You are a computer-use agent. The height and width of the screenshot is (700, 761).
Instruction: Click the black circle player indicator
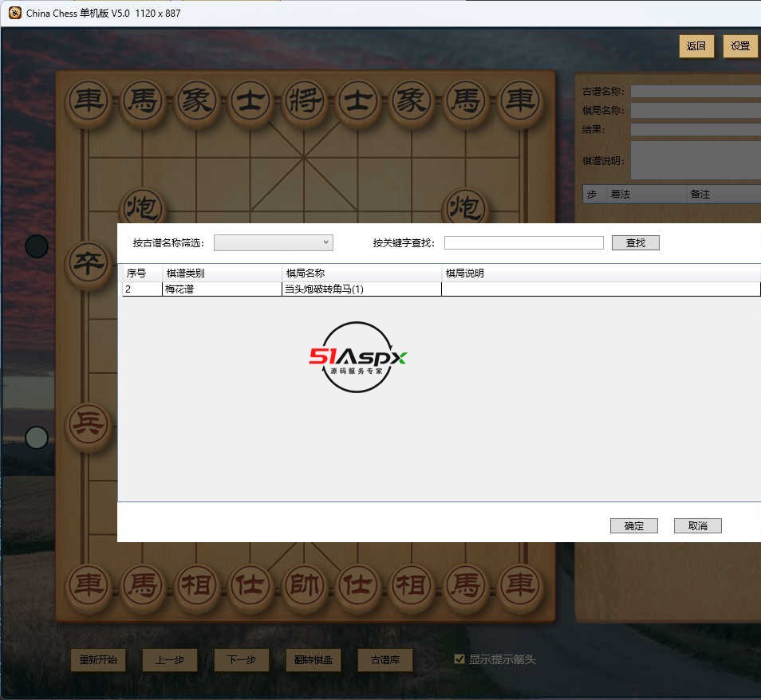pyautogui.click(x=37, y=246)
